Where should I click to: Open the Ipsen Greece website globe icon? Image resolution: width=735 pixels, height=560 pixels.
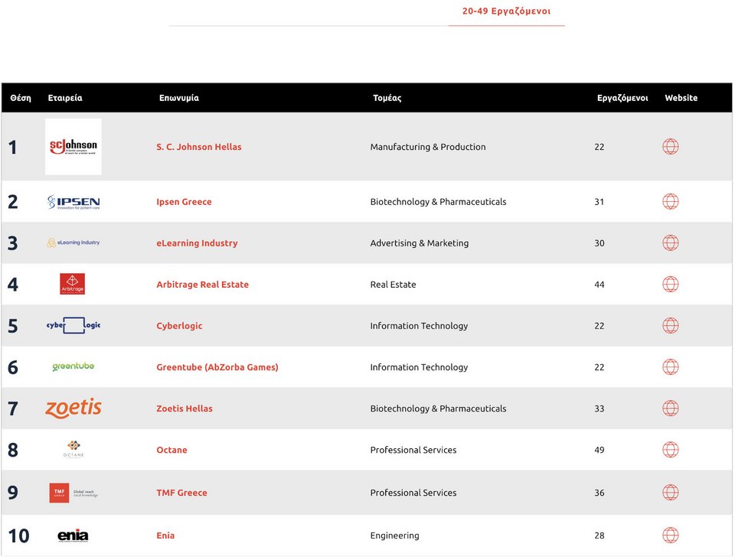coord(671,202)
